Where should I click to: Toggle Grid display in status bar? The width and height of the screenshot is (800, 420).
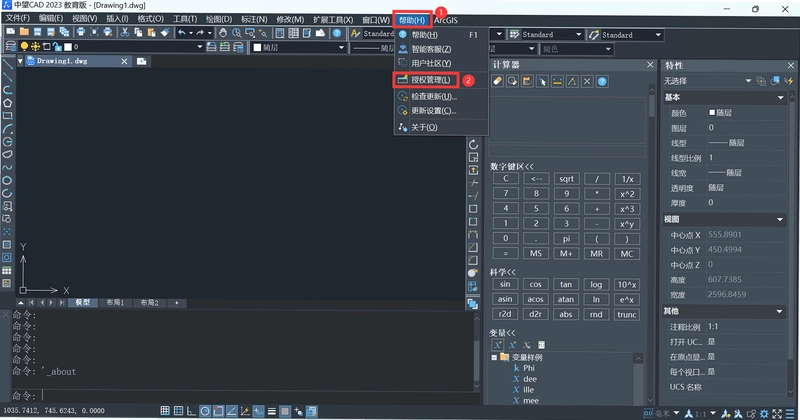178,411
